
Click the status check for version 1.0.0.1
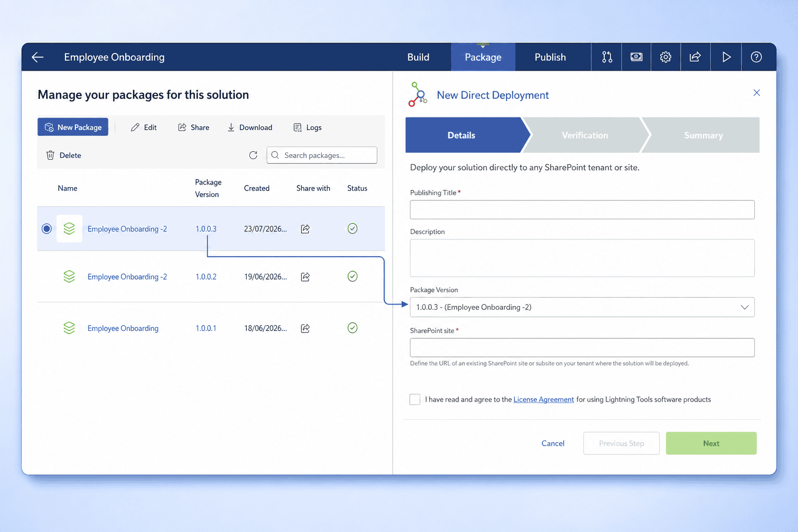coord(352,328)
